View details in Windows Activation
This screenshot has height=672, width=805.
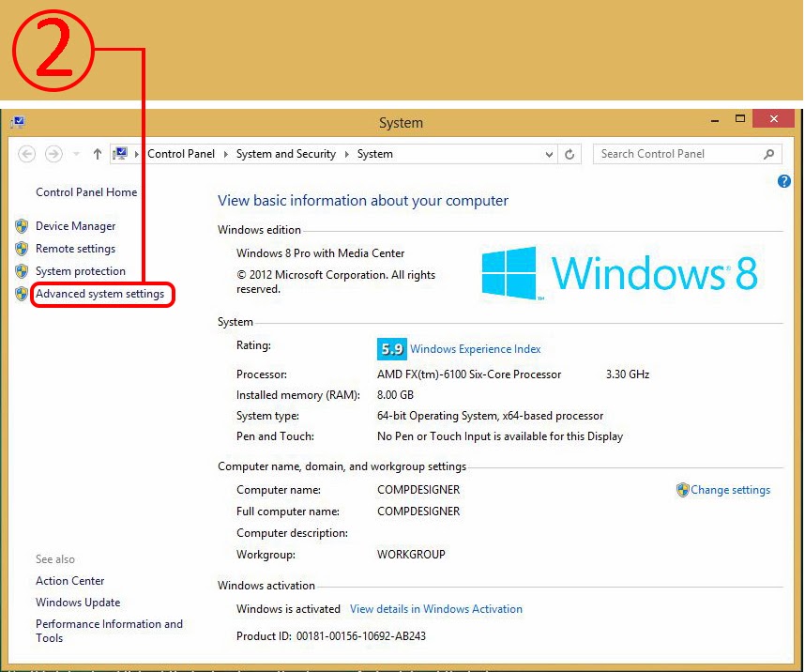click(x=436, y=609)
